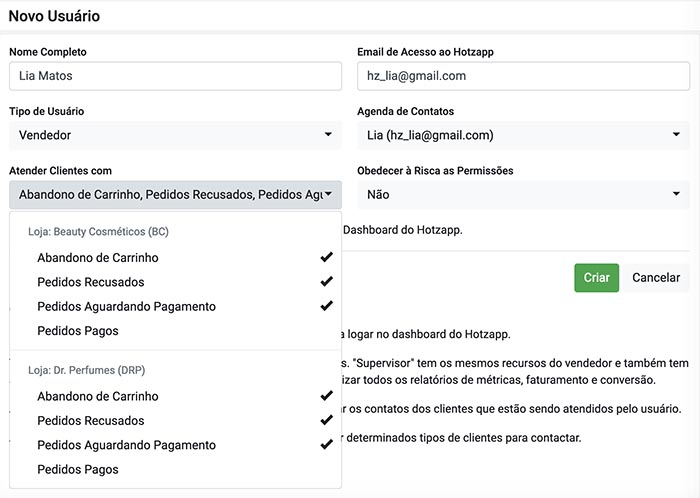Uncheck Pedidos Recusados under Dr. Perfumes
This screenshot has height=498, width=700.
pyautogui.click(x=175, y=421)
